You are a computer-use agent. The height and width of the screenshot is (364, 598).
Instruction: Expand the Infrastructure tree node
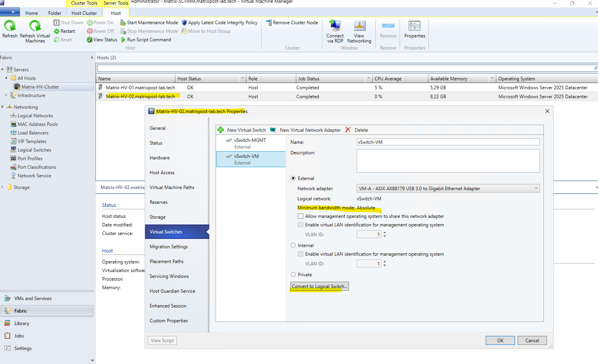pyautogui.click(x=6, y=95)
